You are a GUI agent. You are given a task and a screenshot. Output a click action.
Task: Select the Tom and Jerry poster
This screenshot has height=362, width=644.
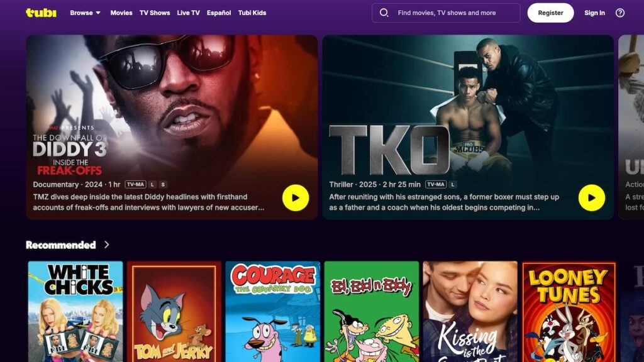[174, 312]
